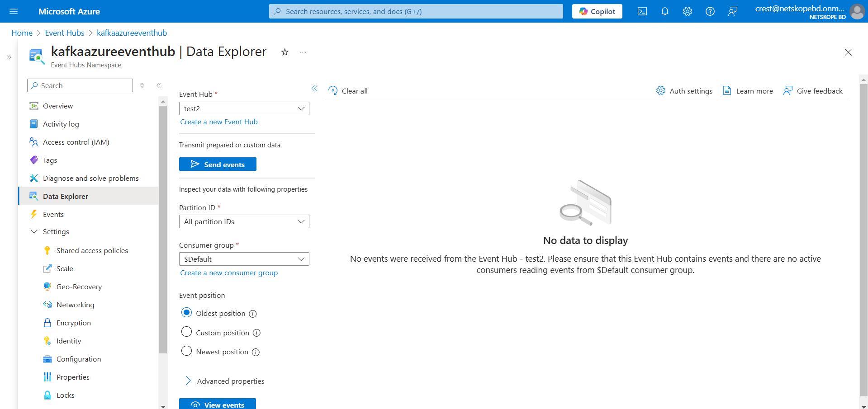Open the Event Hub dropdown showing test2
The height and width of the screenshot is (409, 868).
click(x=244, y=108)
